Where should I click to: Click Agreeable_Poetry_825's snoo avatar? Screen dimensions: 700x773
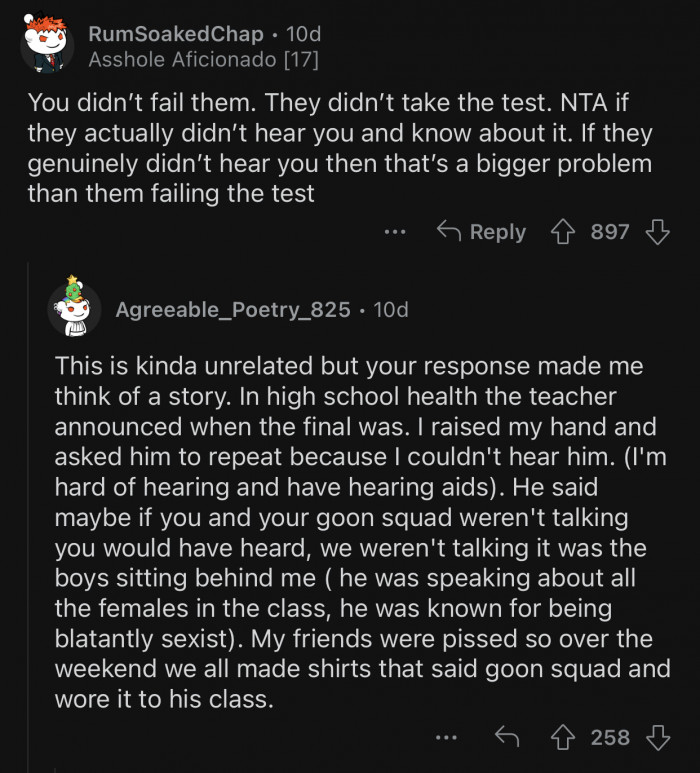[x=74, y=308]
